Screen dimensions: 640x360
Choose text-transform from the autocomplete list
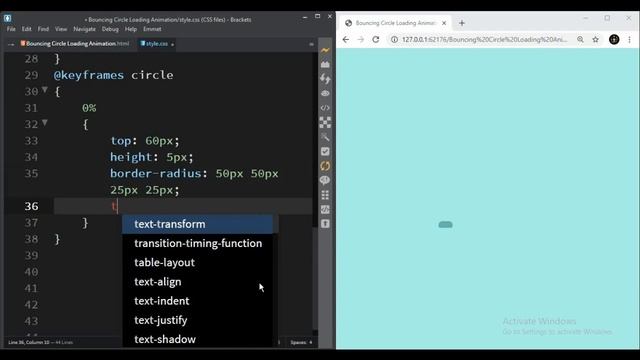tap(198, 224)
